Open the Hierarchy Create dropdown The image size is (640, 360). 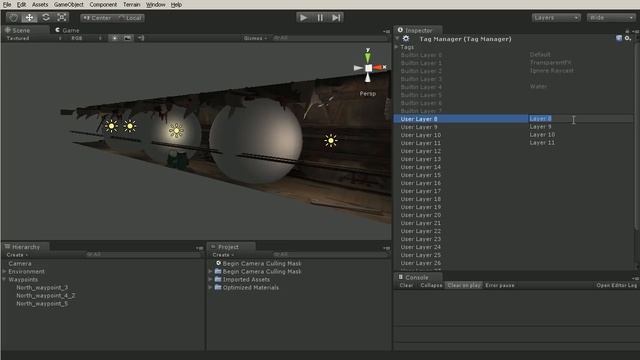tap(17, 255)
